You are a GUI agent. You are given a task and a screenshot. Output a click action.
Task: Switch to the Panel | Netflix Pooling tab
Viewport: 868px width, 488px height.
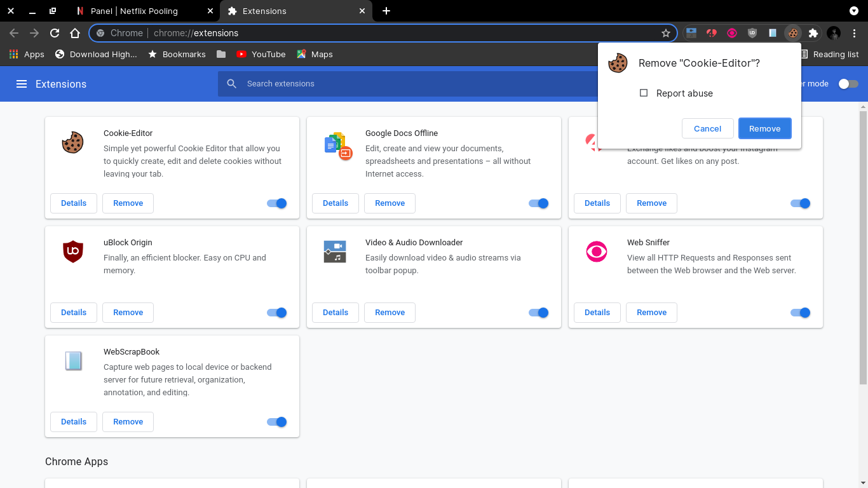pyautogui.click(x=133, y=11)
